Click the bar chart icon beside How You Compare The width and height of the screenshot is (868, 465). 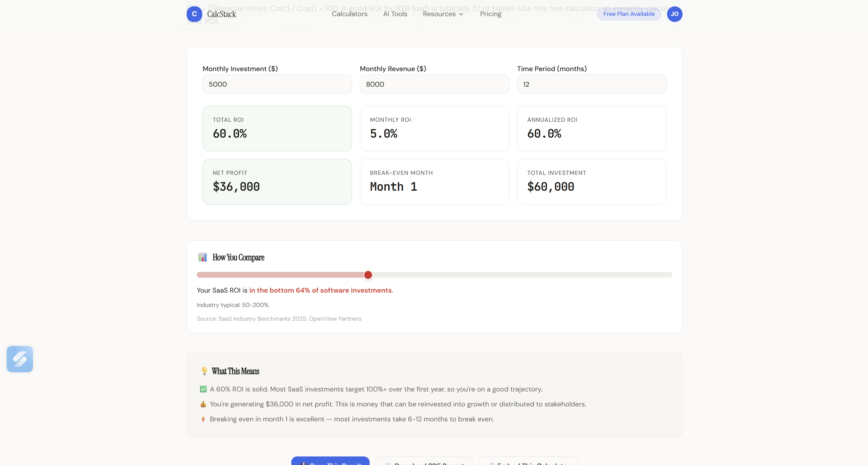pos(203,257)
